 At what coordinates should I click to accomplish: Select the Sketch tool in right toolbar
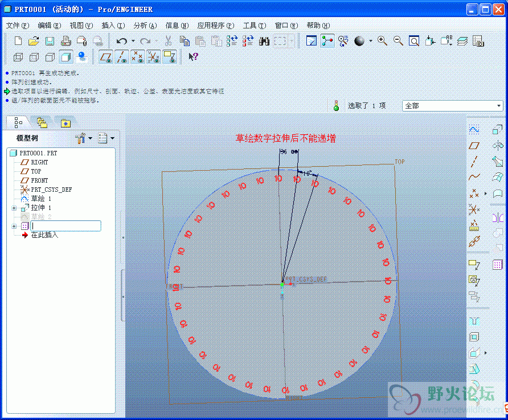click(x=474, y=130)
